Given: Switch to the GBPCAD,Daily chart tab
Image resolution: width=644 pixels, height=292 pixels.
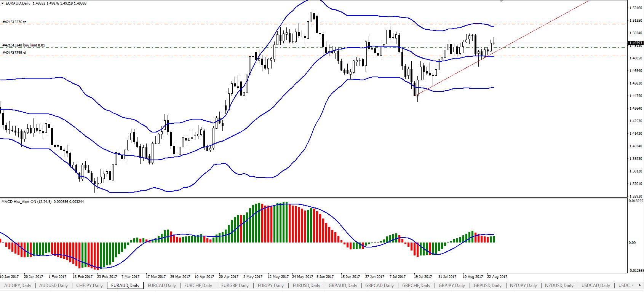Looking at the screenshot, I should (x=379, y=286).
